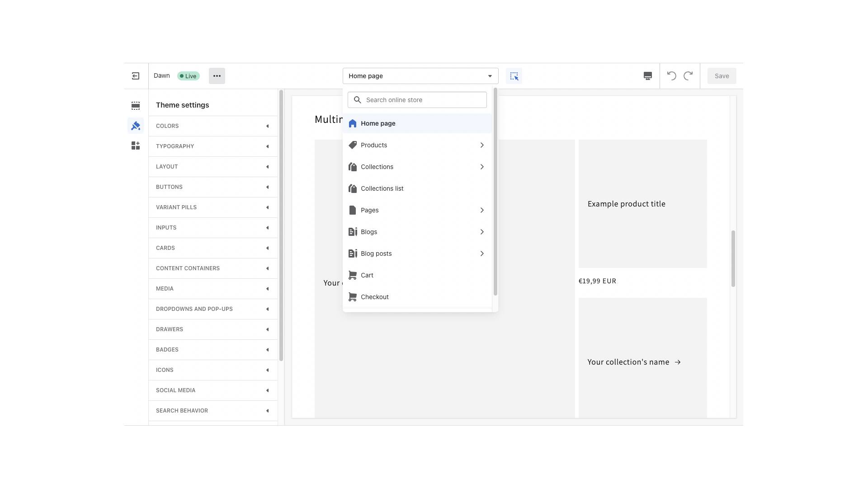Select the Products menu entry
This screenshot has width=868, height=488.
(x=417, y=145)
